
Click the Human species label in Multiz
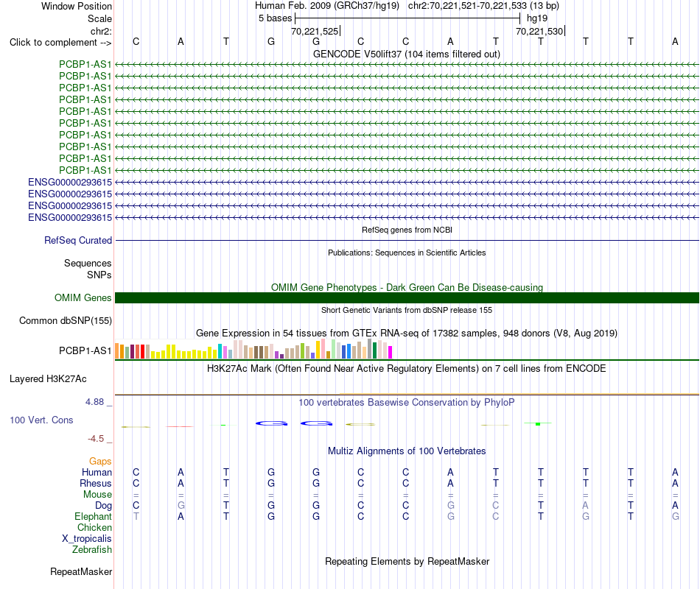tap(97, 472)
